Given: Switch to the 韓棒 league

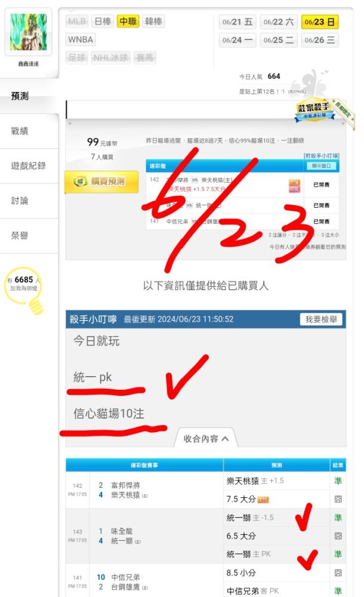Looking at the screenshot, I should pos(153,21).
